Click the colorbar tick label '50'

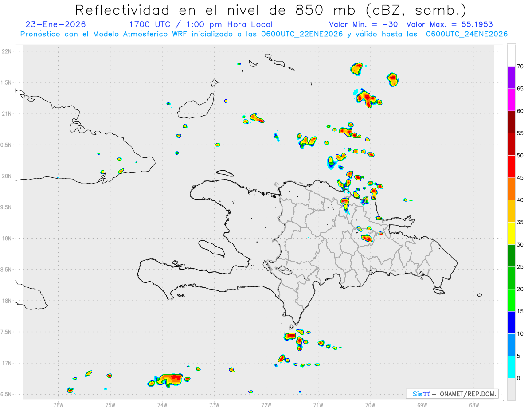pos(520,156)
